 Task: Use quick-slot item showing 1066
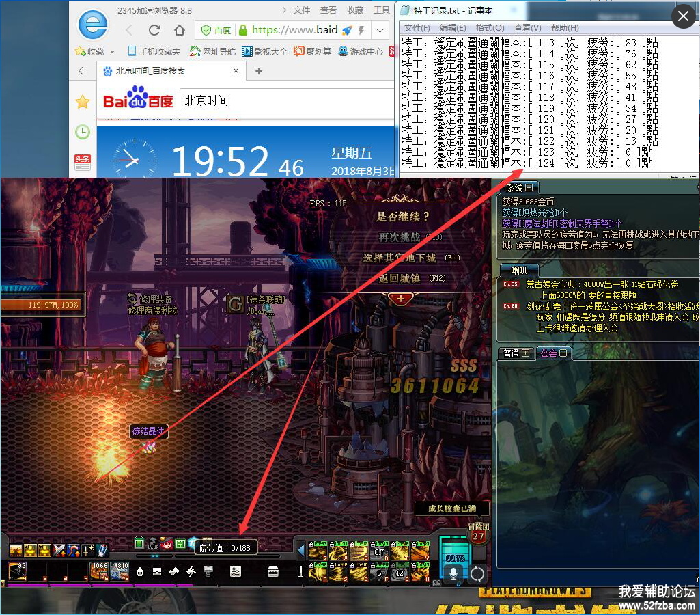(100, 571)
